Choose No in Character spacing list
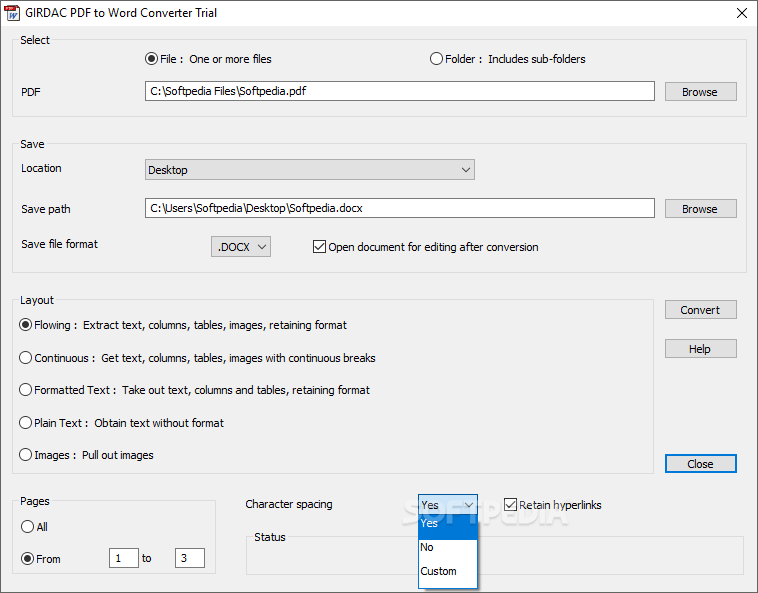 (x=448, y=548)
